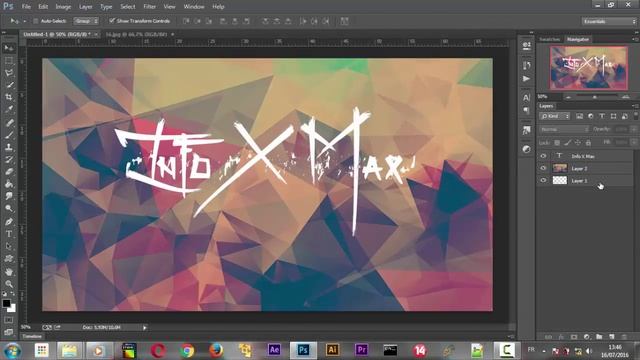Open the Fill value dropdown
The width and height of the screenshot is (640, 360).
[x=633, y=142]
